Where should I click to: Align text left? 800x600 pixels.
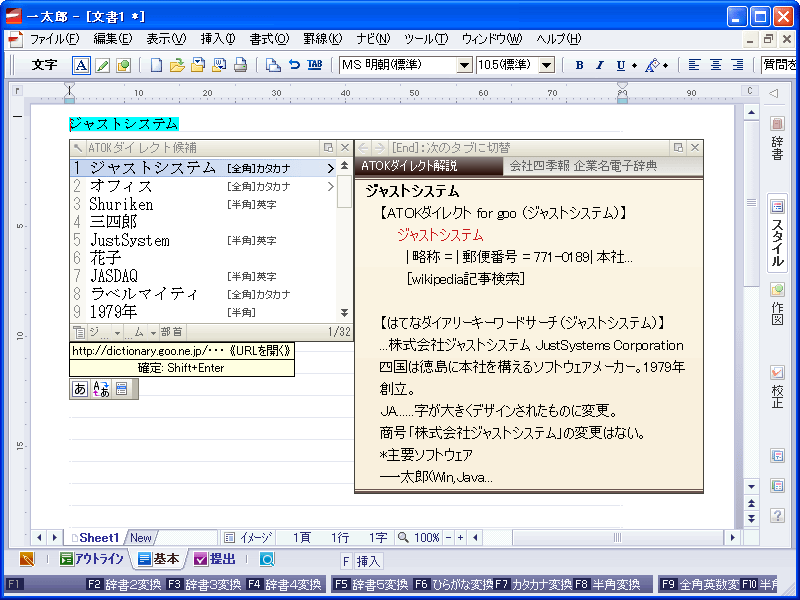(x=694, y=65)
